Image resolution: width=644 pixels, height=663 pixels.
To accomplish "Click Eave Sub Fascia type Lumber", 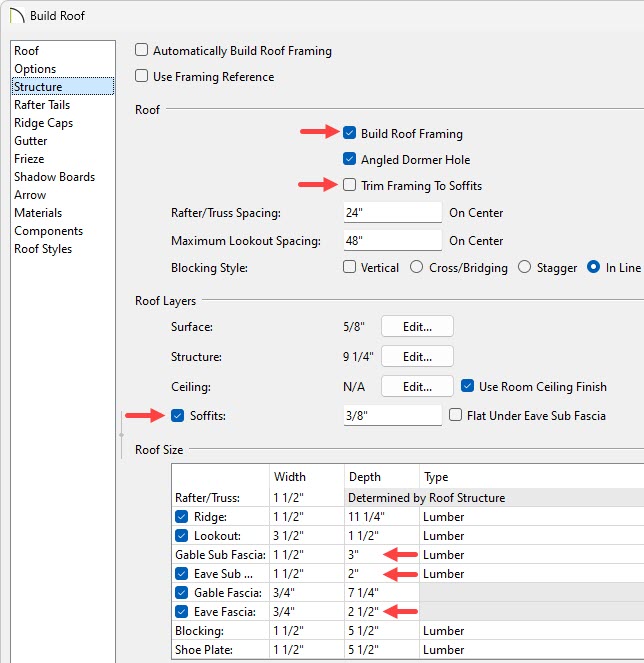I will pos(532,574).
